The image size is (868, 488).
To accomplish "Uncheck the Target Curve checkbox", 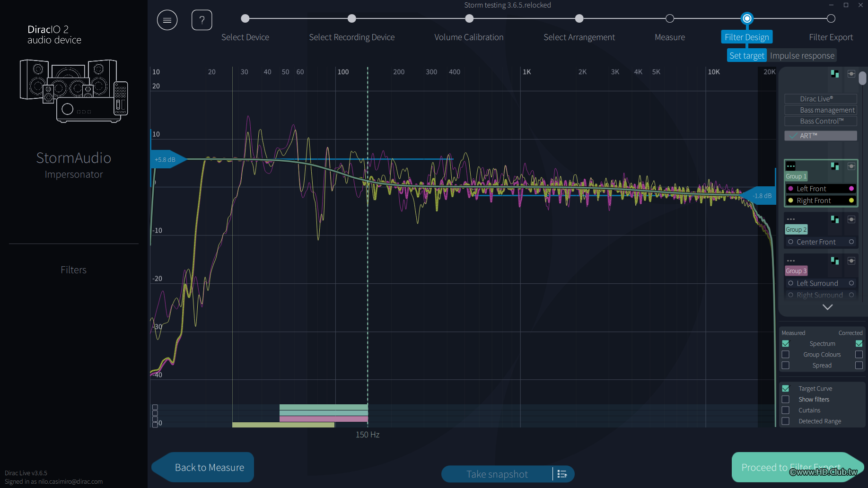I will click(x=786, y=389).
